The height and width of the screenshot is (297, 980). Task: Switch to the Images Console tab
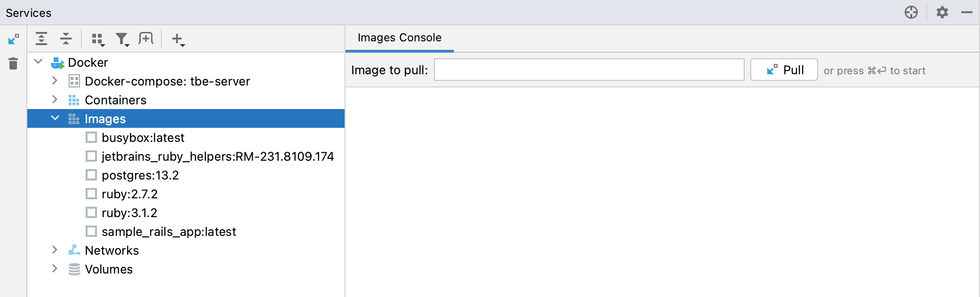(x=399, y=37)
